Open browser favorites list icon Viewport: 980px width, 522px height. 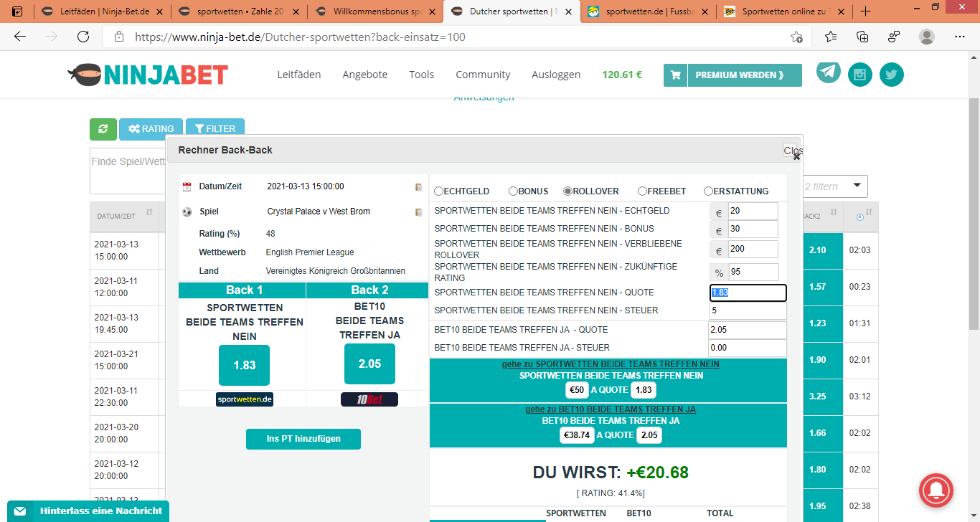(831, 37)
